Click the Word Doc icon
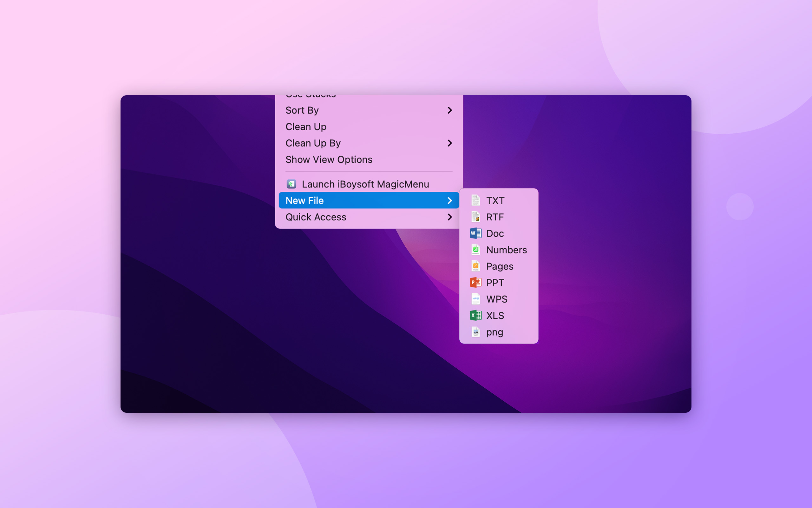 tap(475, 233)
